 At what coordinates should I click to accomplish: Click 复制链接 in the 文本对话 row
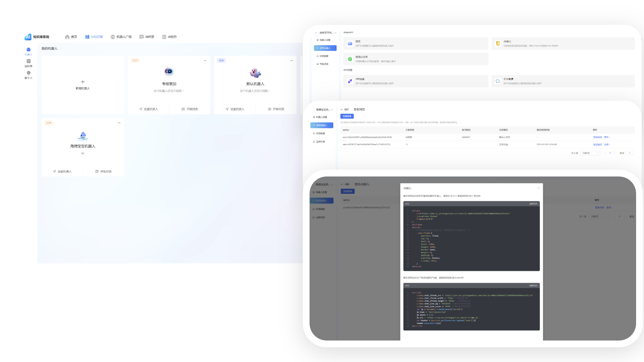click(597, 144)
